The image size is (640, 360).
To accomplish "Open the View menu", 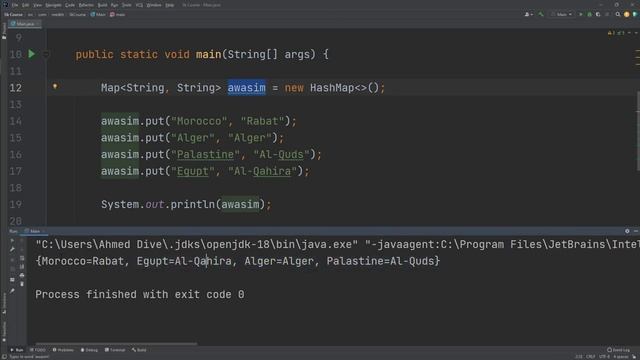I will (x=37, y=5).
